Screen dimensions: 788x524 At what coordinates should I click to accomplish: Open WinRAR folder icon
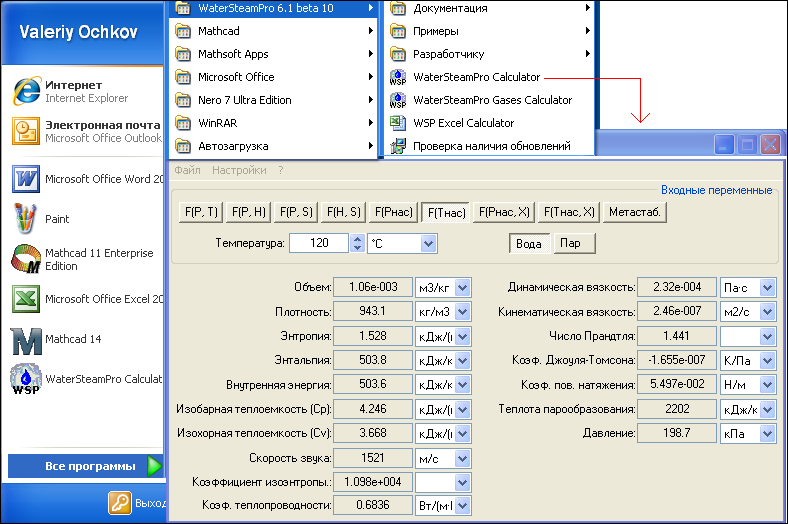click(x=182, y=123)
